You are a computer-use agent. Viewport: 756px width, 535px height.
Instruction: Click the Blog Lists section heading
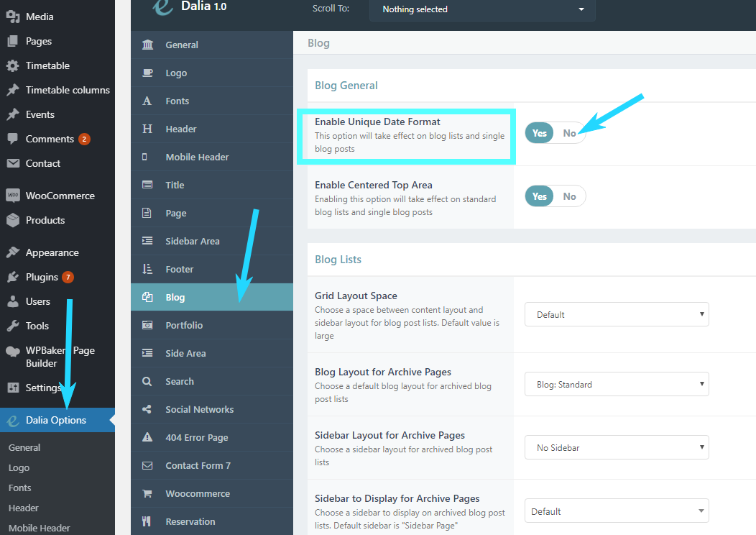338,260
